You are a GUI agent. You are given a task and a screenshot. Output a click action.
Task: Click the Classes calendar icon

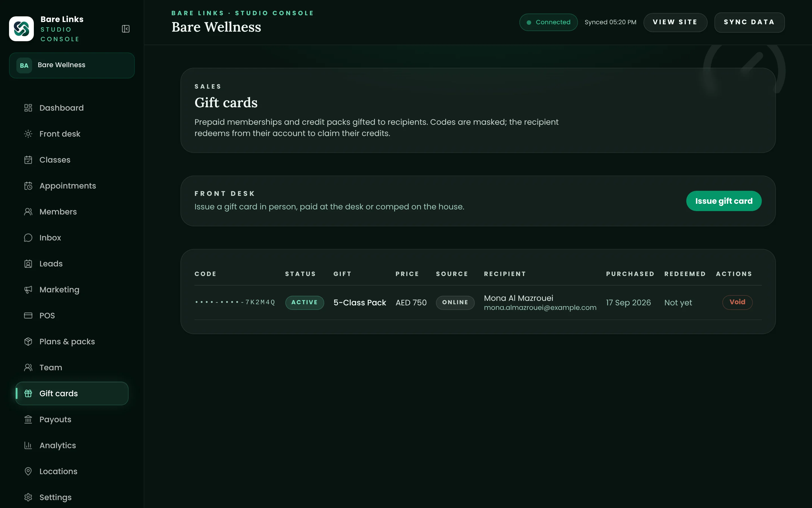point(28,159)
